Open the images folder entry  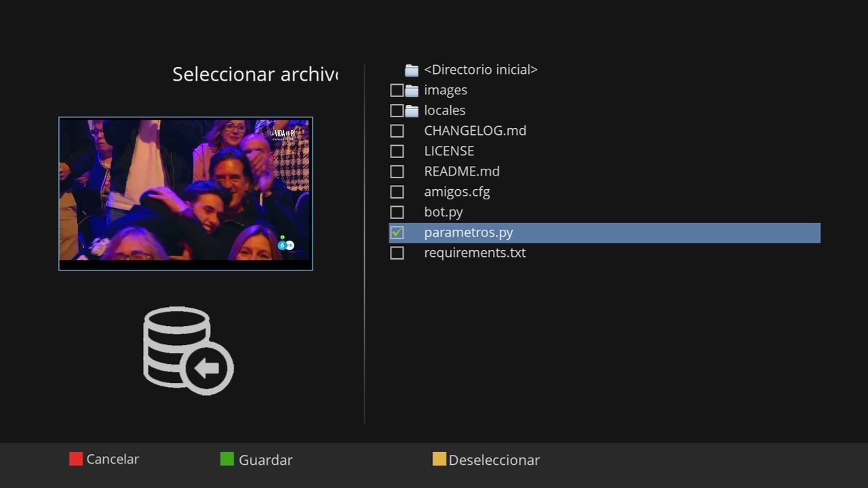(x=446, y=90)
